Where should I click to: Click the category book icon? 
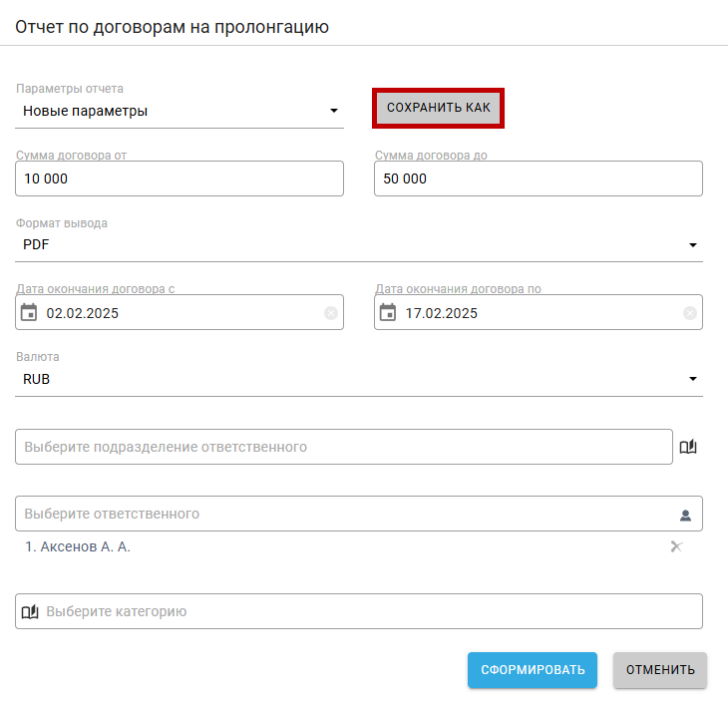click(30, 611)
